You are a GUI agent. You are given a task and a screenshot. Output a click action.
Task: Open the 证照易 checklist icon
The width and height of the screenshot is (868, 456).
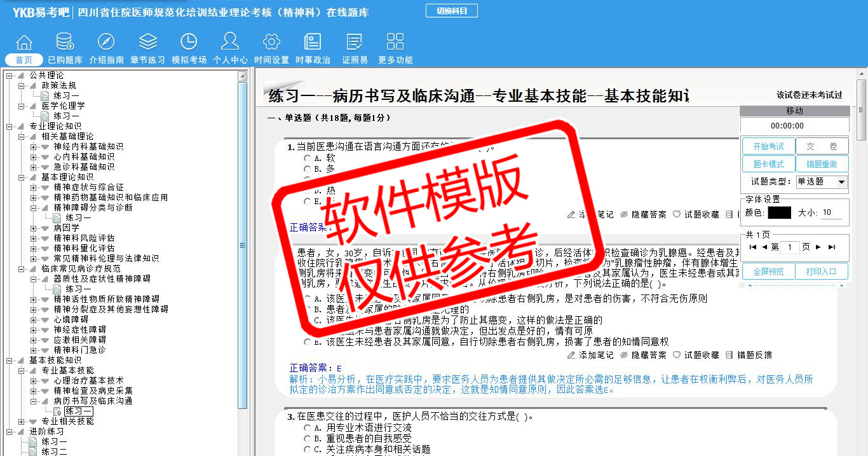355,42
